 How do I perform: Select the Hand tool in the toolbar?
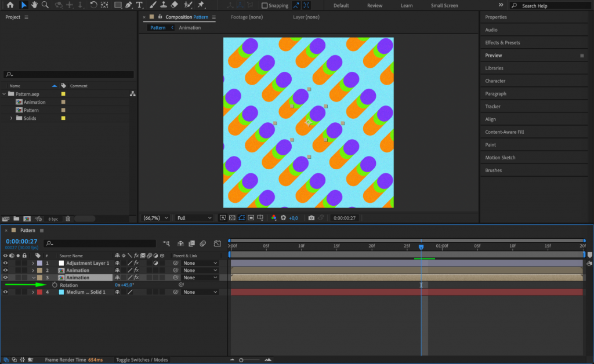point(34,6)
